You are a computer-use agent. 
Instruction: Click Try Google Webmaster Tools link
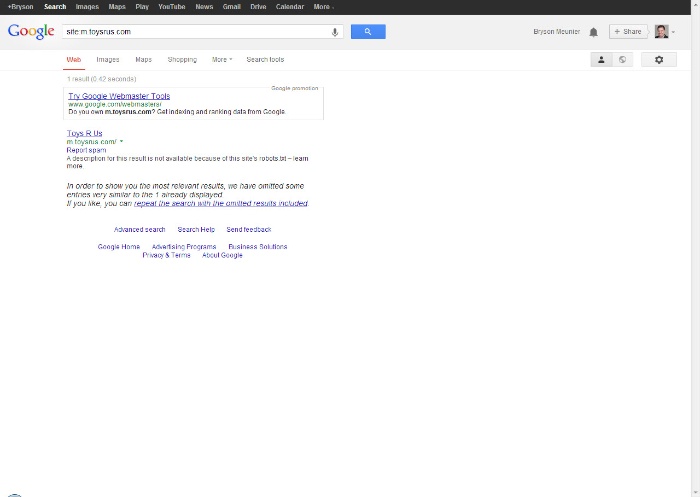click(x=119, y=96)
